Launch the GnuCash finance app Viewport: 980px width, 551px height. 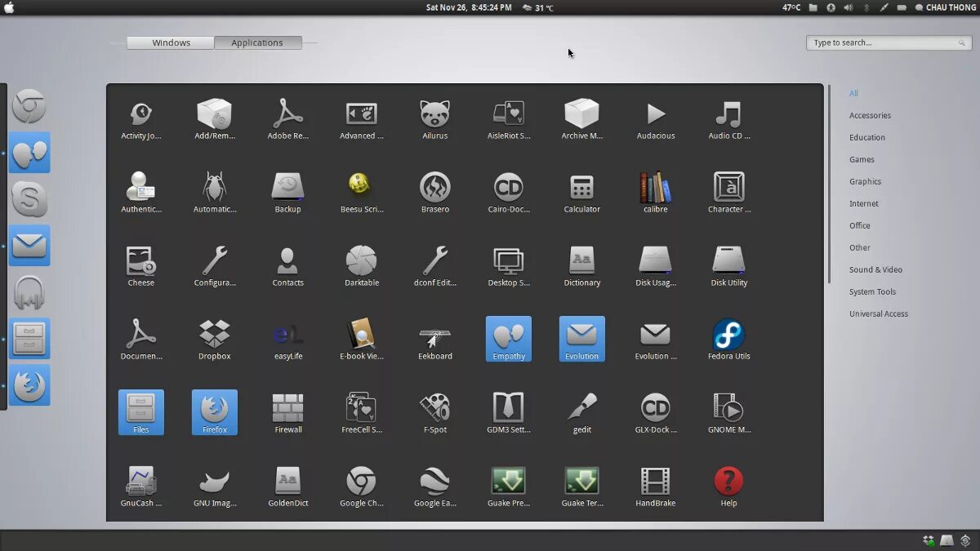[x=141, y=487]
